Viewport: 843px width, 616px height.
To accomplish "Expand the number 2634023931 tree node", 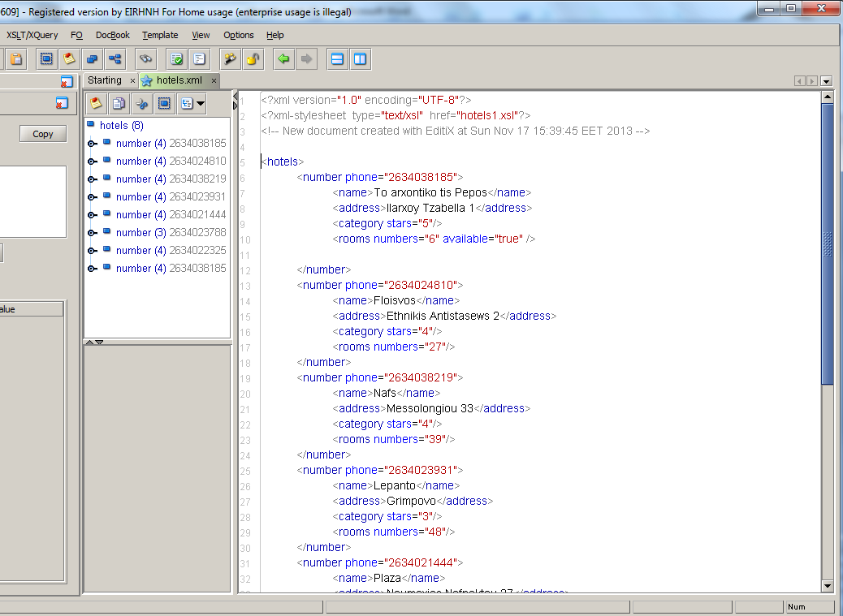I will point(92,197).
